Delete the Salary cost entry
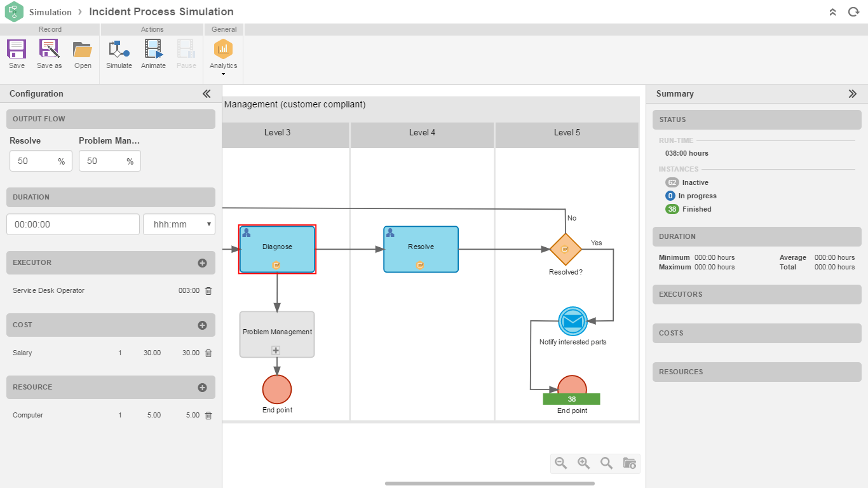Viewport: 868px width, 488px height. 208,353
